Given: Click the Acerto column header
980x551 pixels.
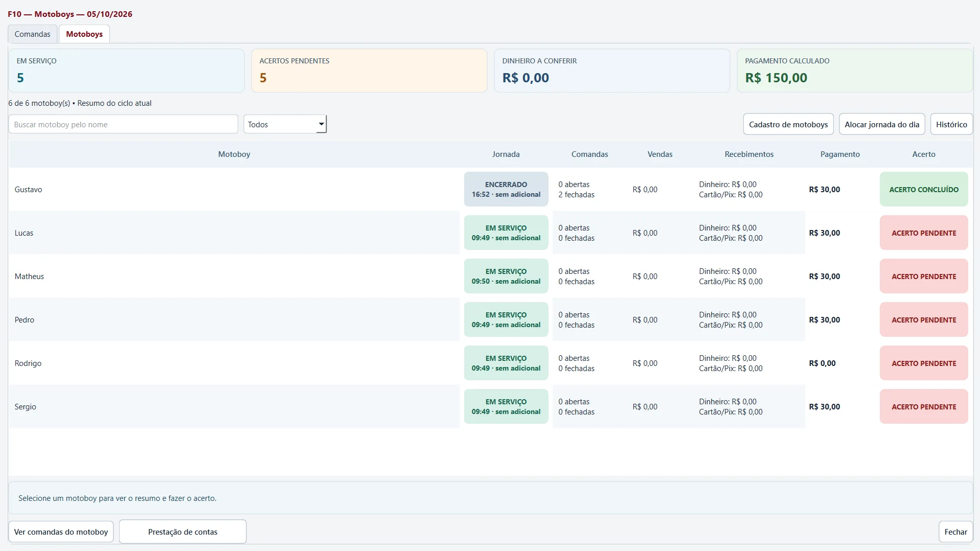Looking at the screenshot, I should coord(924,154).
